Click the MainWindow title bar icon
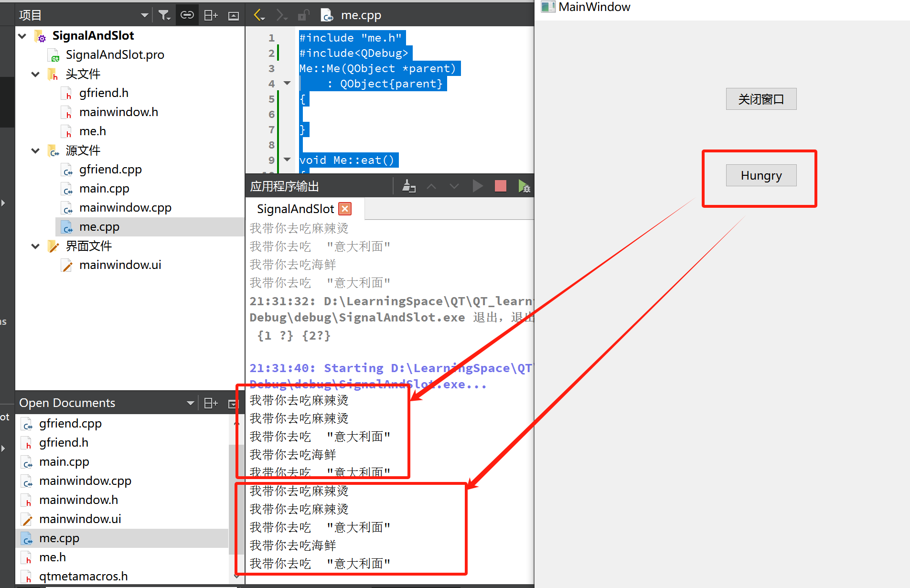Image resolution: width=910 pixels, height=588 pixels. (x=547, y=7)
